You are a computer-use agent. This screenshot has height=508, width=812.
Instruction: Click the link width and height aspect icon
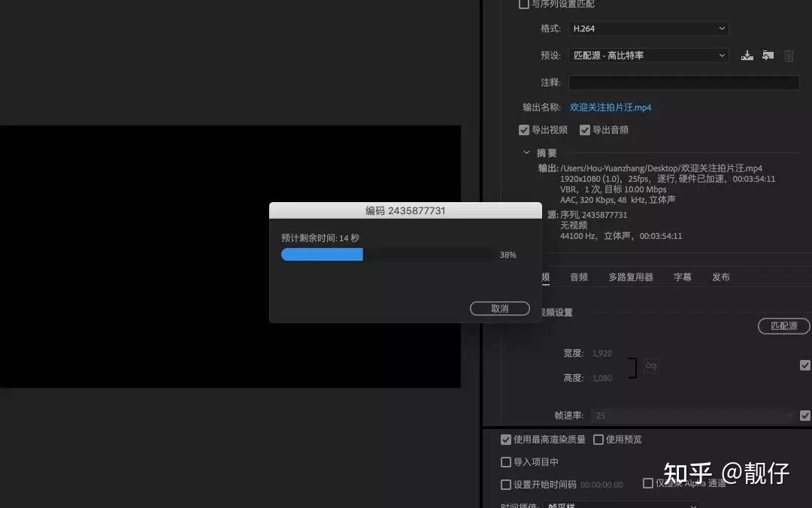(x=650, y=366)
